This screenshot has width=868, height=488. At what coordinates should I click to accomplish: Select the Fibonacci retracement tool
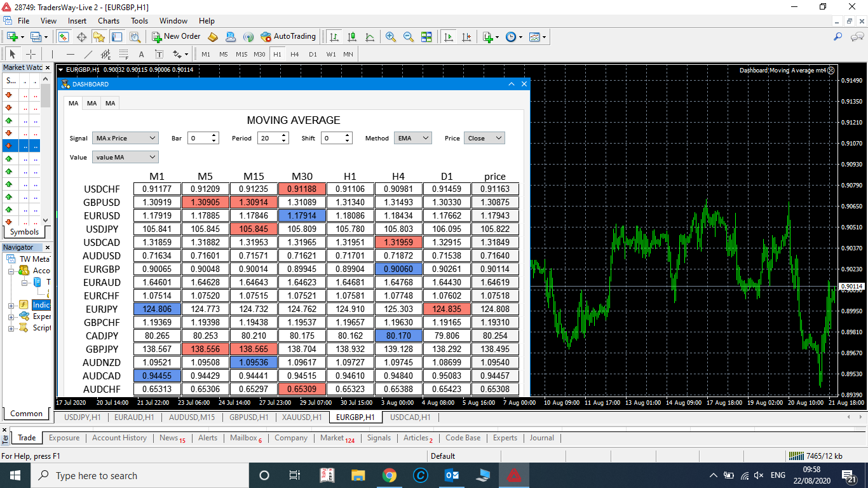(x=123, y=55)
